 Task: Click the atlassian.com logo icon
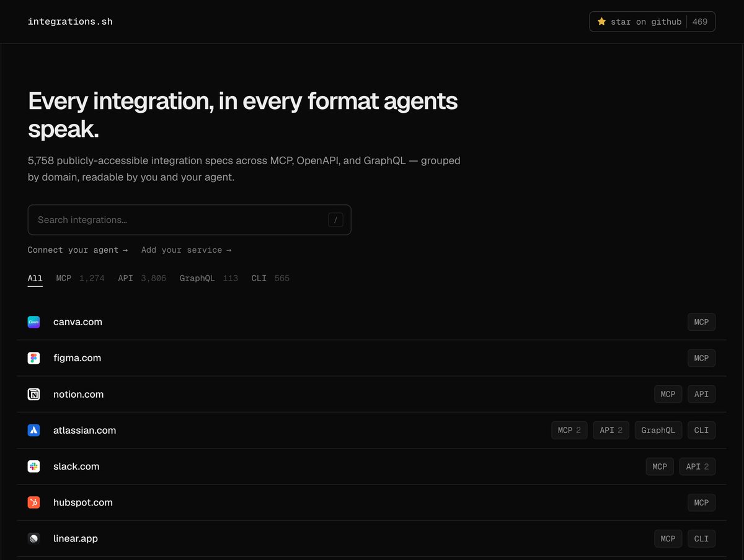click(33, 430)
